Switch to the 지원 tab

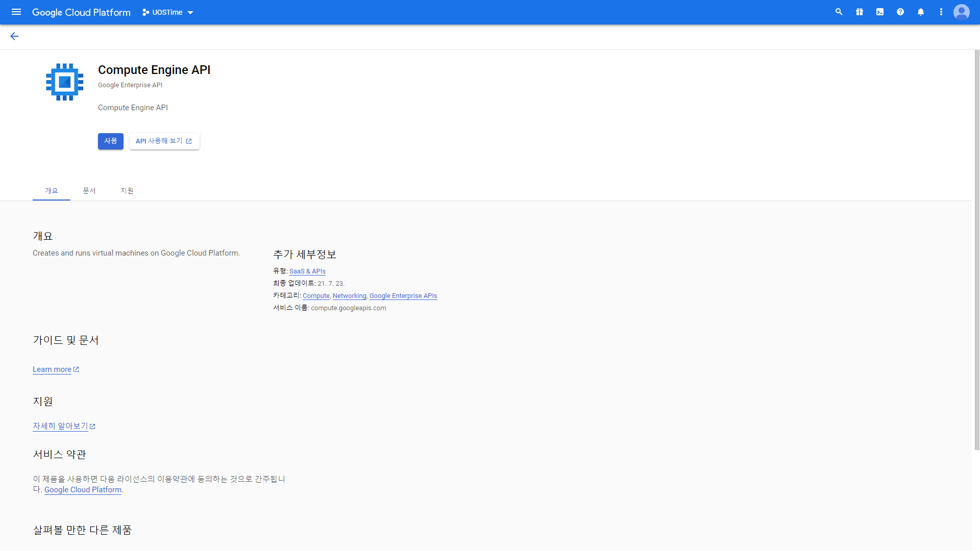127,191
